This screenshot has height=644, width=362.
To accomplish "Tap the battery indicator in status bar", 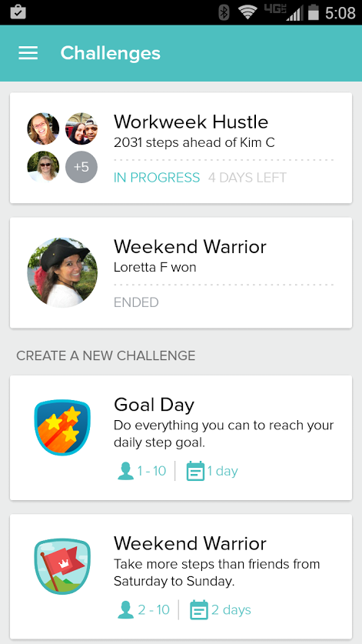I will click(x=314, y=13).
